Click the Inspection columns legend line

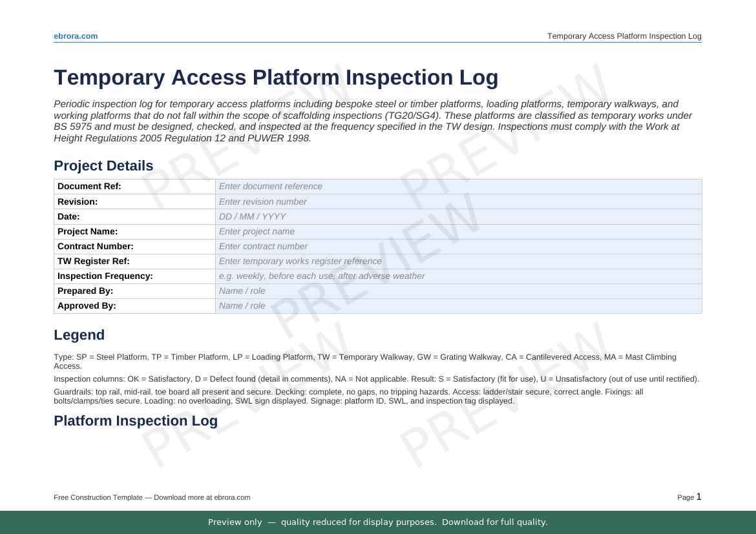[376, 379]
